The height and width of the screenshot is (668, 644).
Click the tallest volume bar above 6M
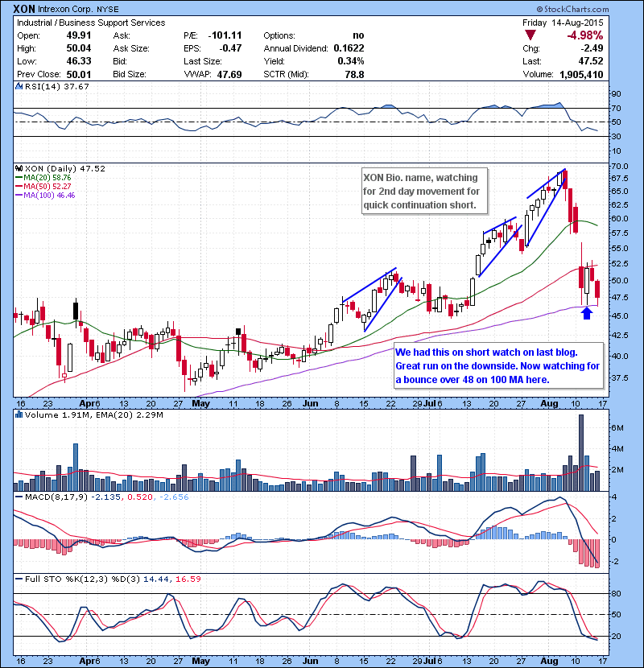point(581,453)
